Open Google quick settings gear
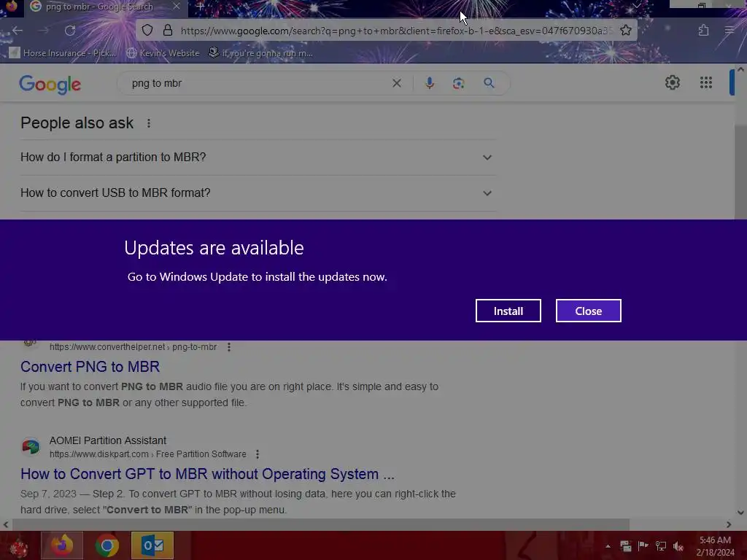This screenshot has height=560, width=747. click(672, 83)
